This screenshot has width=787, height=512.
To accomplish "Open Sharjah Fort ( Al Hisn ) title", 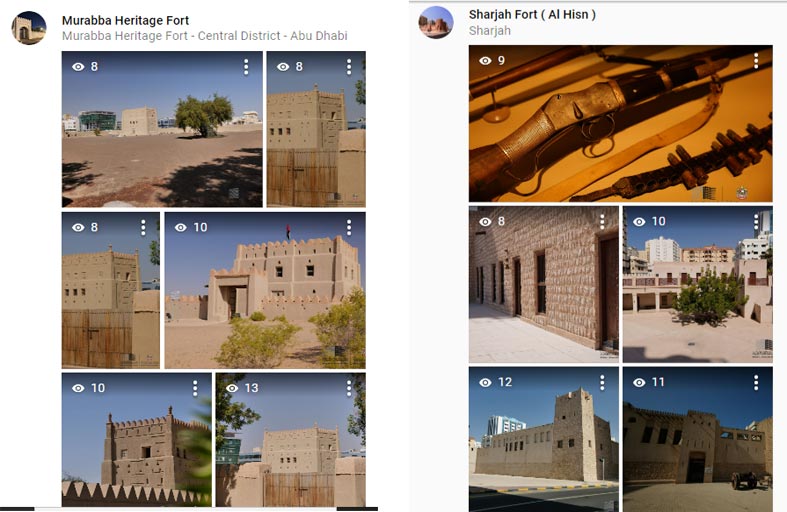I will coord(533,15).
